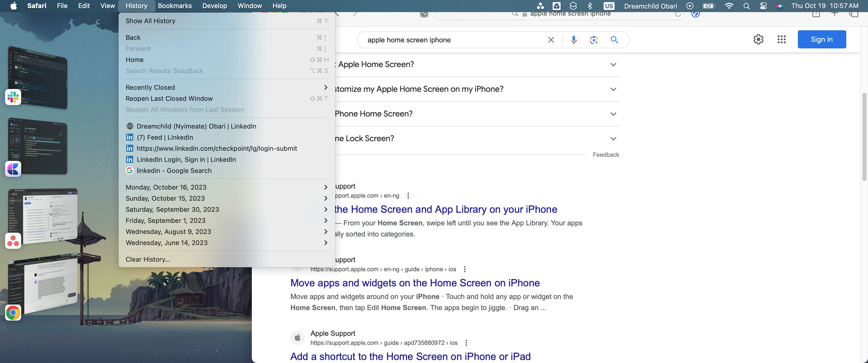Image resolution: width=868 pixels, height=363 pixels.
Task: Click the voice search microphone icon
Action: [x=573, y=39]
